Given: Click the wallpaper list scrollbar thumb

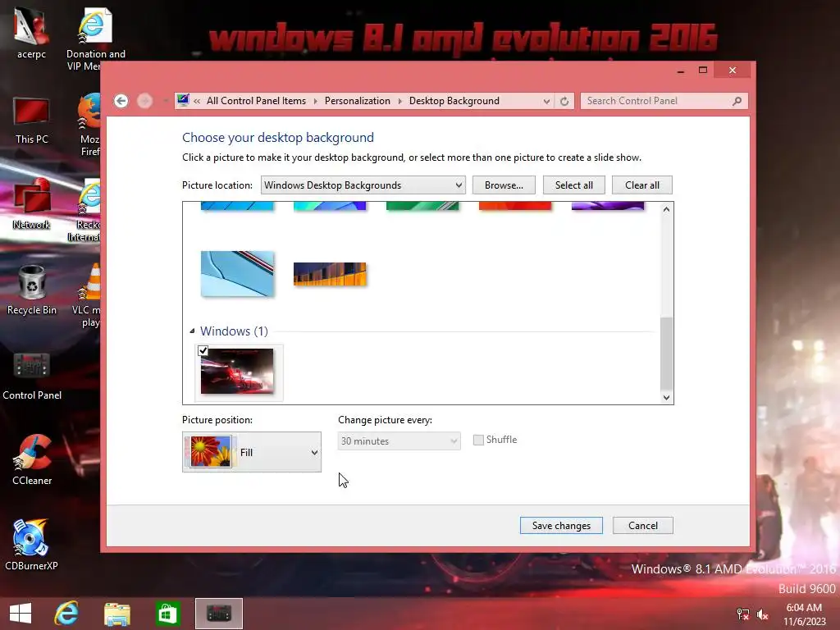Looking at the screenshot, I should click(x=666, y=354).
